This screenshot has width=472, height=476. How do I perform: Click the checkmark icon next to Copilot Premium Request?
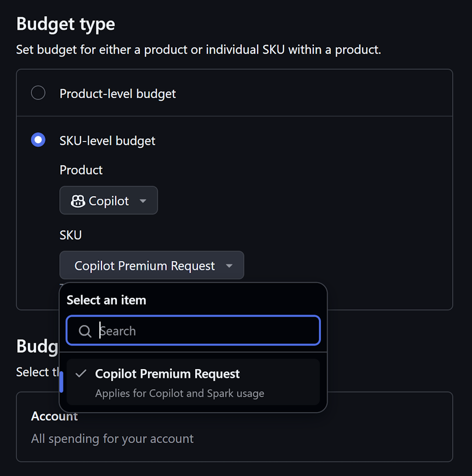81,373
